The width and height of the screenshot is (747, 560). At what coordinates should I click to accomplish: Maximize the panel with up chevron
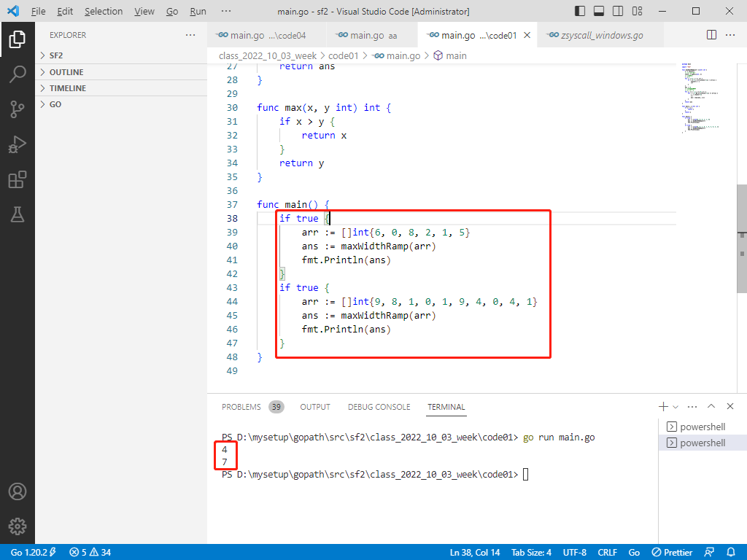[711, 406]
